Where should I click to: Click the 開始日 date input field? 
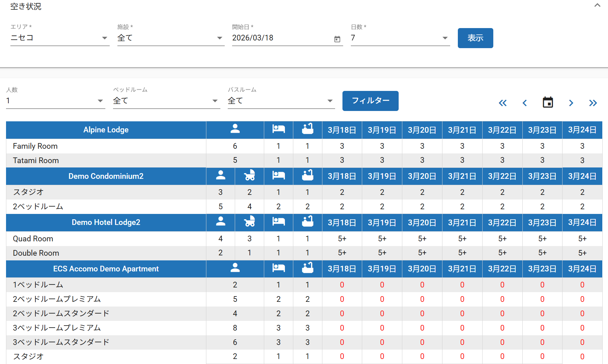click(281, 38)
